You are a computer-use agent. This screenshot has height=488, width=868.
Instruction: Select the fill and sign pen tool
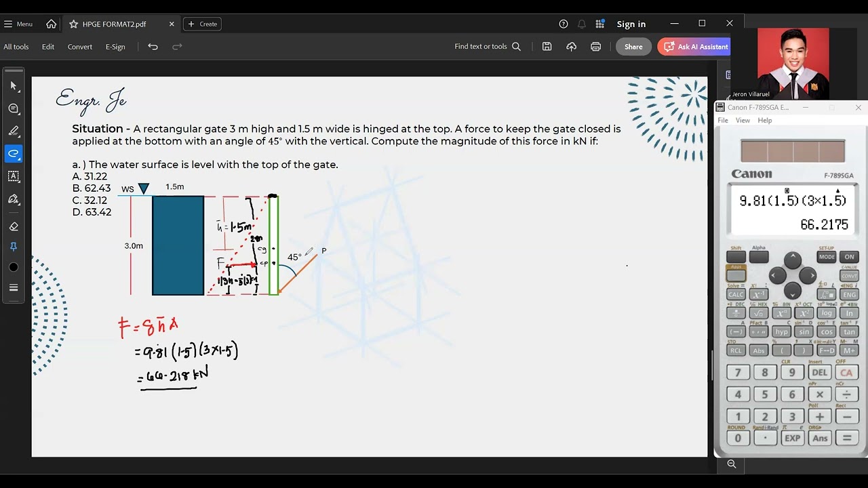point(14,199)
